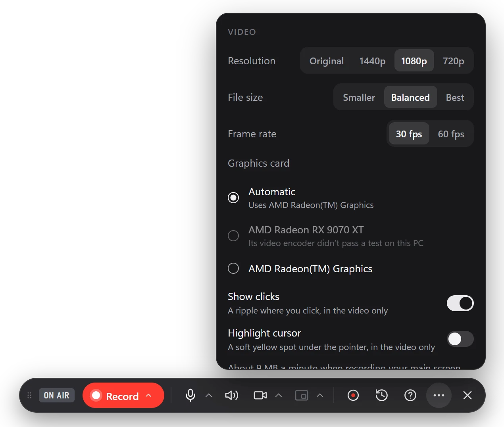Choose Best file size
This screenshot has width=504, height=427.
[455, 97]
